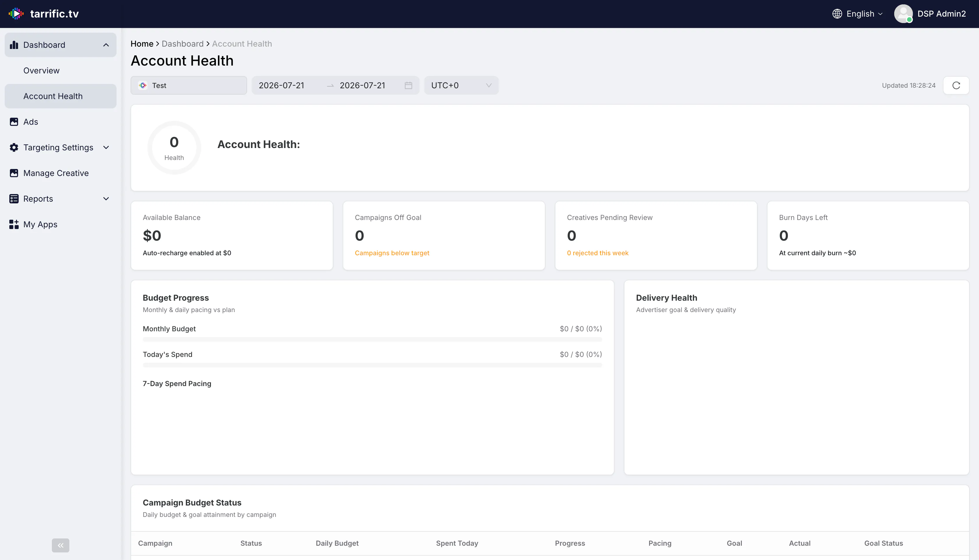Collapse sidebar with double-arrow button

click(61, 545)
